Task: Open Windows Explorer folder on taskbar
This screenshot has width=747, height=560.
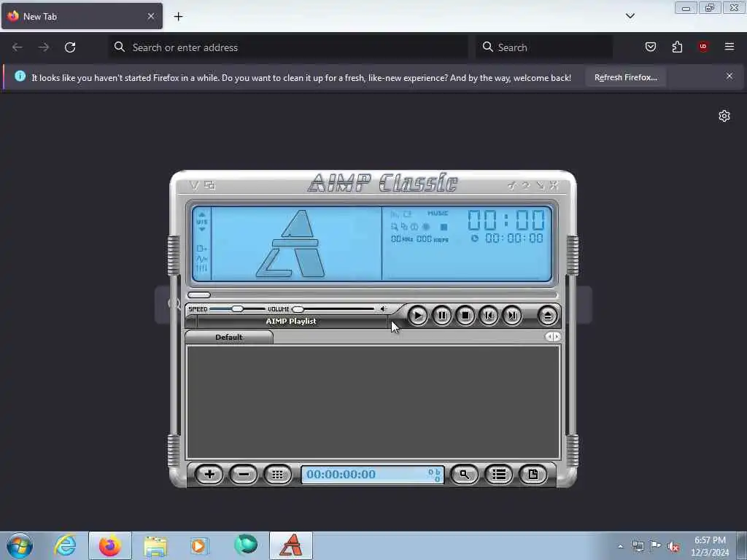Action: click(x=155, y=545)
